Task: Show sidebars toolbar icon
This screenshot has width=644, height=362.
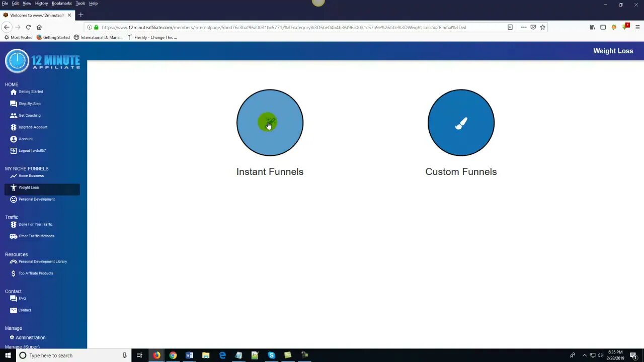Action: point(603,27)
